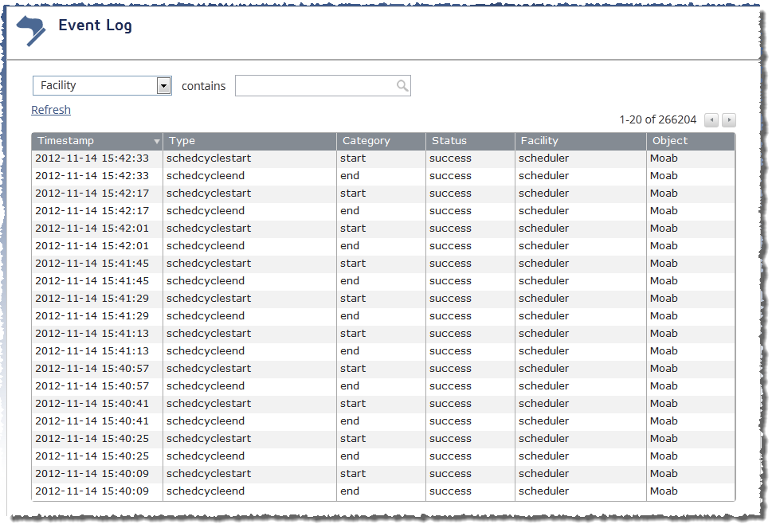Sort by Object column header

click(691, 141)
